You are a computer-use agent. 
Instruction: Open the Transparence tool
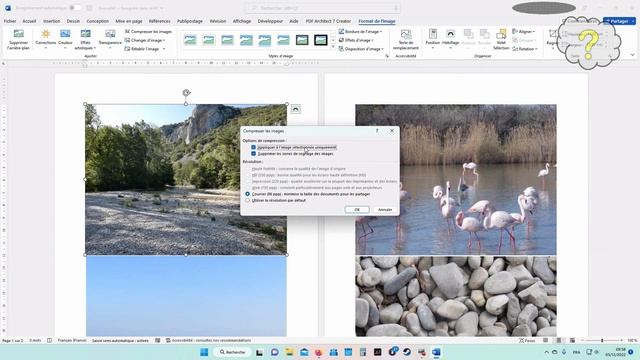coord(110,40)
